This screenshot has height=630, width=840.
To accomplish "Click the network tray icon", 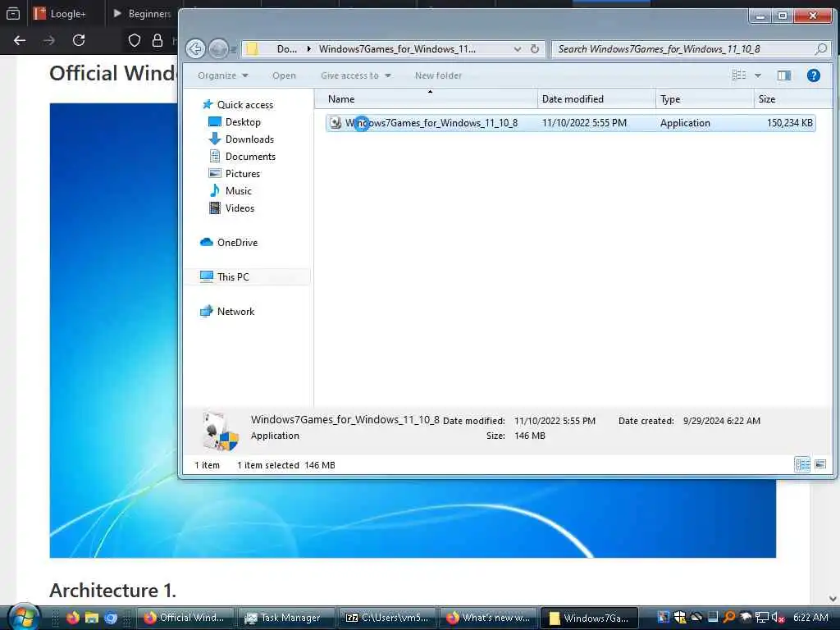I will pyautogui.click(x=762, y=618).
